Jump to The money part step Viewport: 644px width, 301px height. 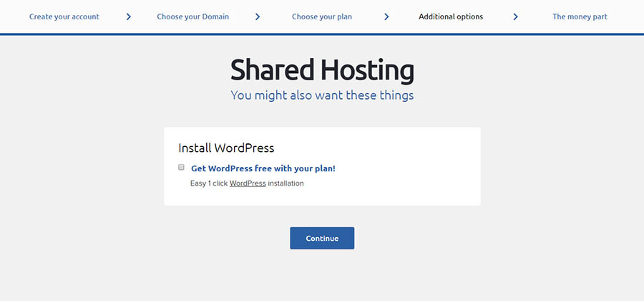580,16
